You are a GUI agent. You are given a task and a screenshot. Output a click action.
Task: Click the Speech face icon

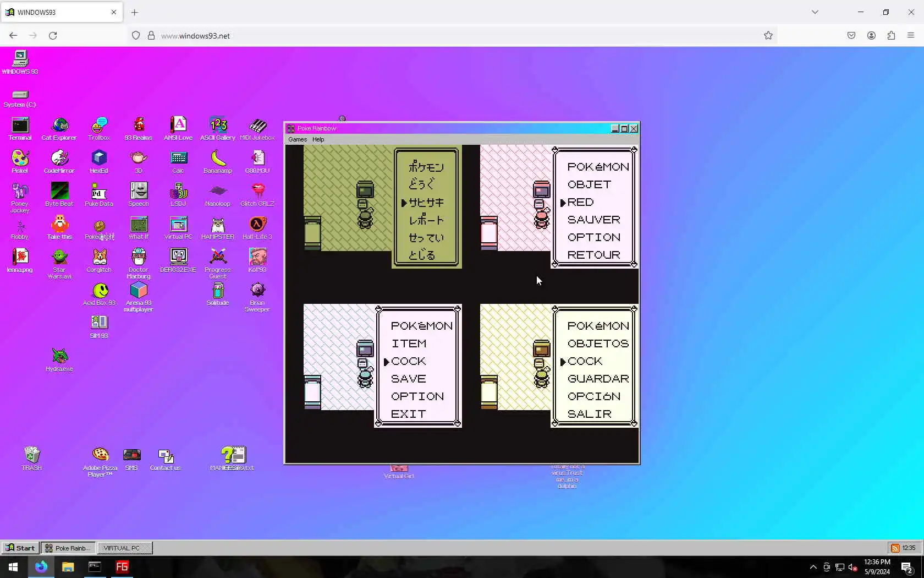pos(139,195)
